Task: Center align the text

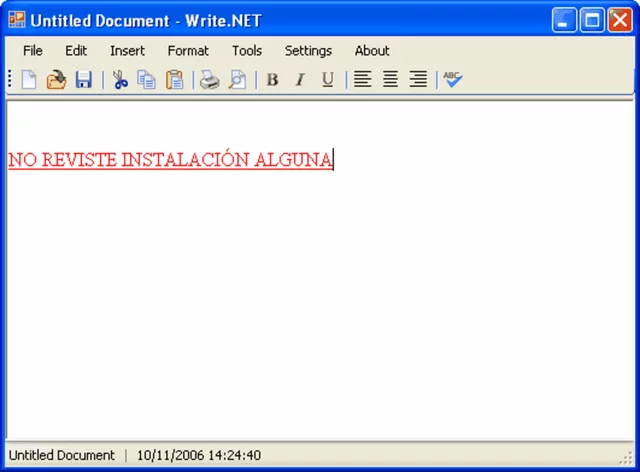Action: [390, 79]
